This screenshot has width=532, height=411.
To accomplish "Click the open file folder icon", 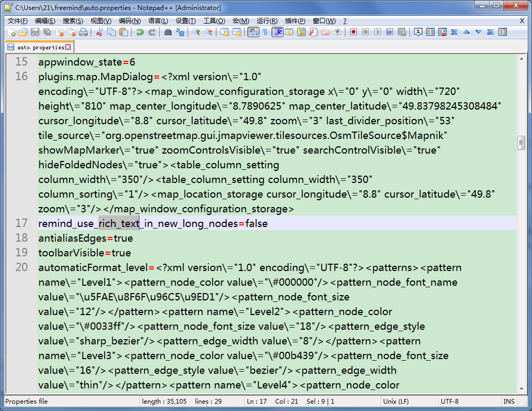I will pyautogui.click(x=23, y=33).
